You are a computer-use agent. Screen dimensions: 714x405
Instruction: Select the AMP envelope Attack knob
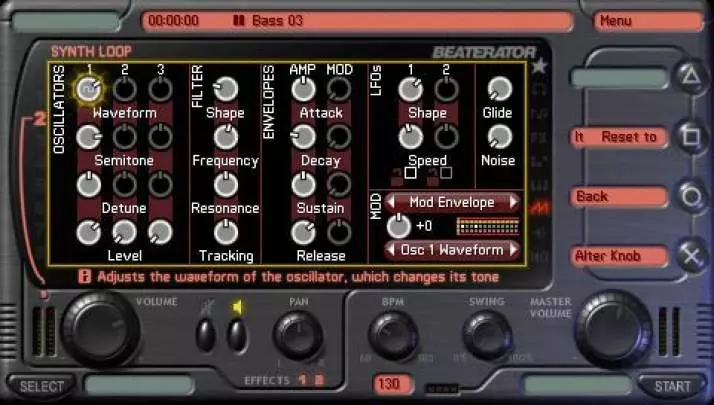coord(303,89)
